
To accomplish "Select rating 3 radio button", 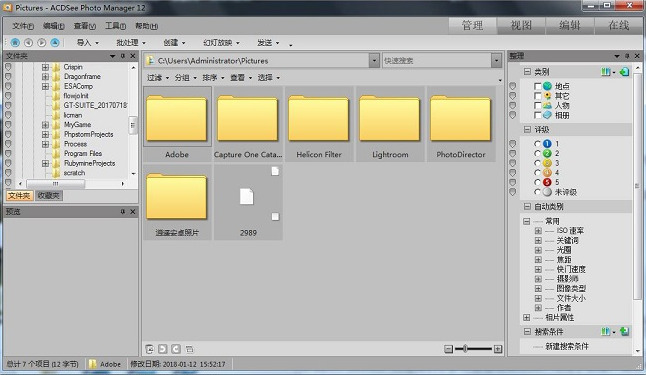I will 537,163.
